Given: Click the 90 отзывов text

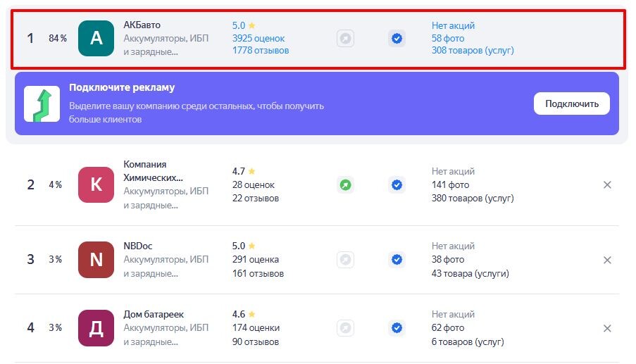Looking at the screenshot, I should point(256,341).
